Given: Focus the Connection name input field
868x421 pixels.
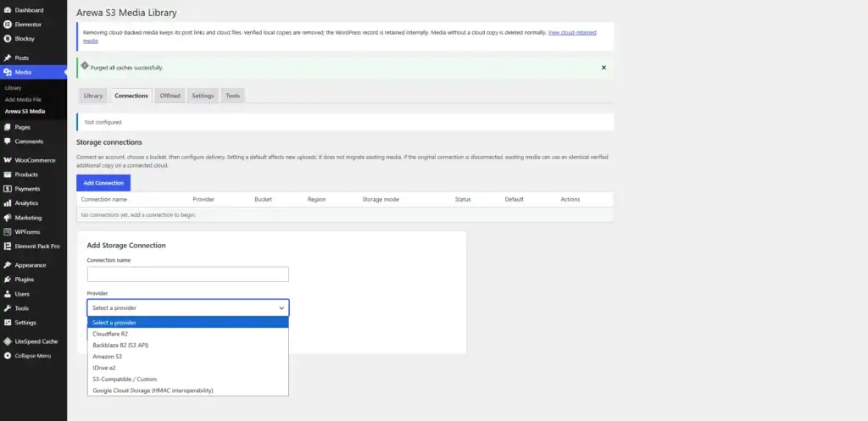Looking at the screenshot, I should pos(187,274).
